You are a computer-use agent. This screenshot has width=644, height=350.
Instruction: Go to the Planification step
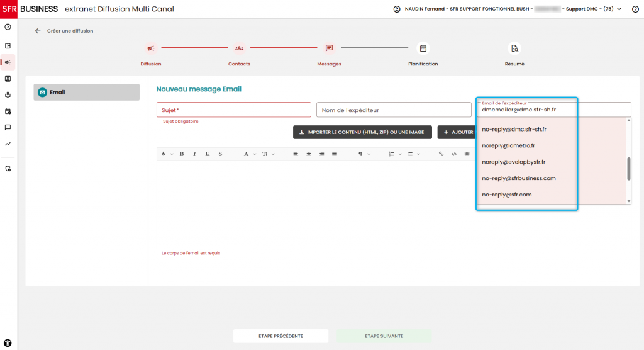(423, 55)
